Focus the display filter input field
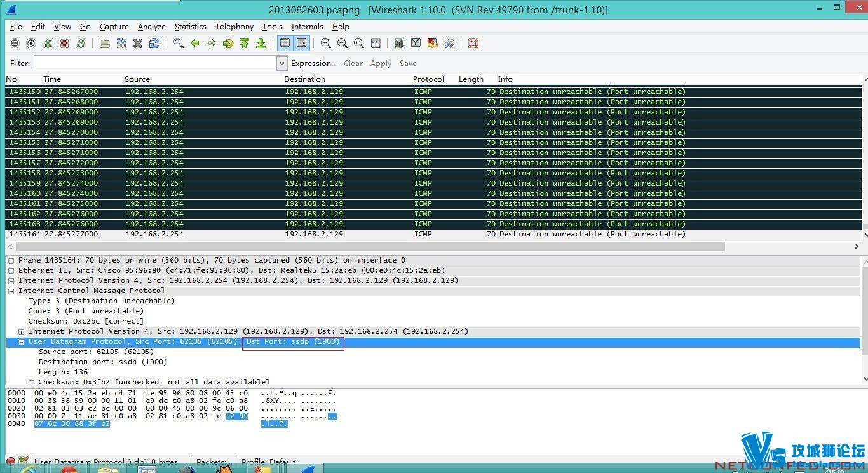 click(x=155, y=63)
